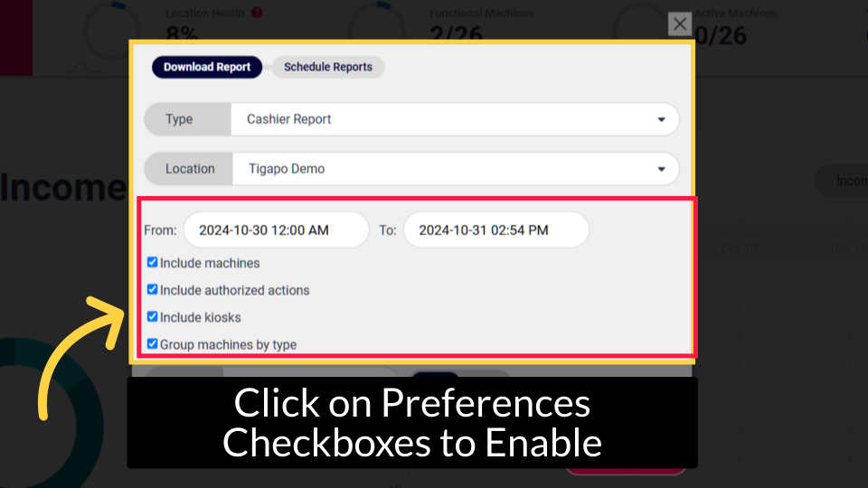Screen dimensions: 868x488
Task: Switch to the Download Report tab
Action: pyautogui.click(x=206, y=67)
